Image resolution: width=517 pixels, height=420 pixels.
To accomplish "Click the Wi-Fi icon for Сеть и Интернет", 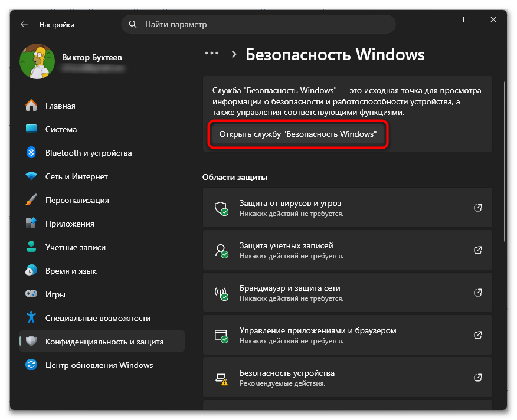I will coord(31,176).
